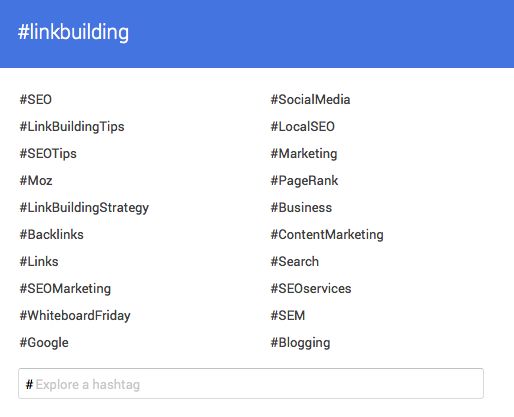Select the #Links hashtag
Screen dimensions: 514x417
[x=39, y=262]
